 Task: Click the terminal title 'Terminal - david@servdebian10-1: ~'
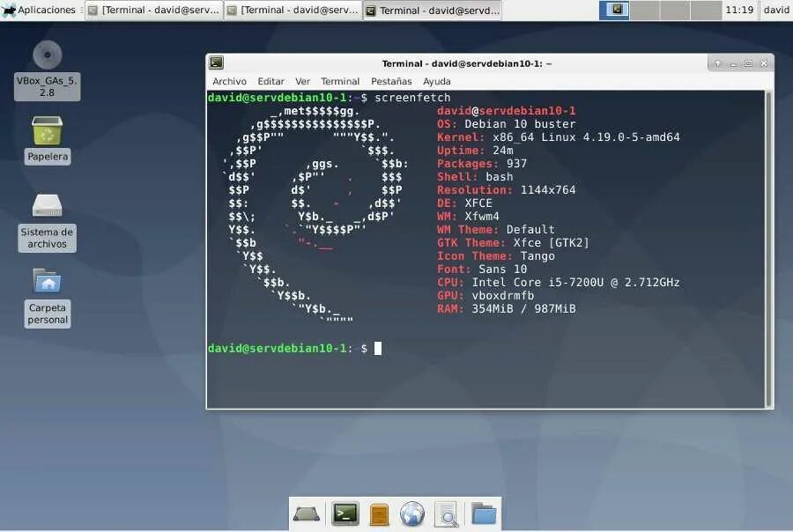click(467, 63)
